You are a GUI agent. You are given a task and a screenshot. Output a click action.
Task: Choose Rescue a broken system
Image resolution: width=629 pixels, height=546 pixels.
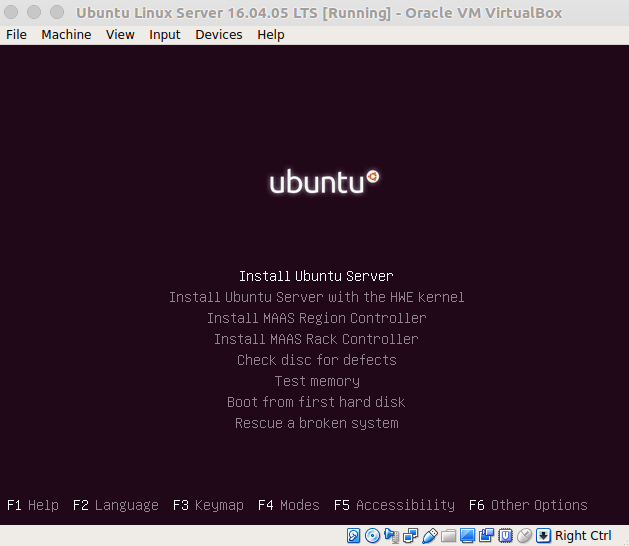click(317, 424)
